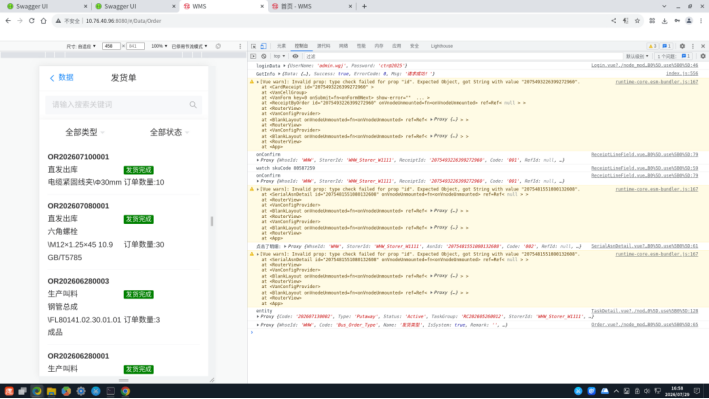Click 发货完成 tag on order OR202606280003
The width and height of the screenshot is (709, 399).
point(138,294)
